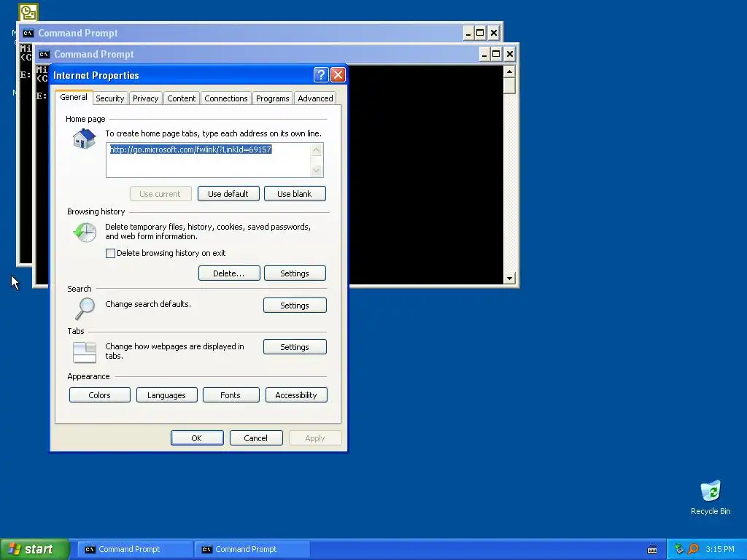Switch to the Security tab
747x560 pixels.
click(x=109, y=98)
